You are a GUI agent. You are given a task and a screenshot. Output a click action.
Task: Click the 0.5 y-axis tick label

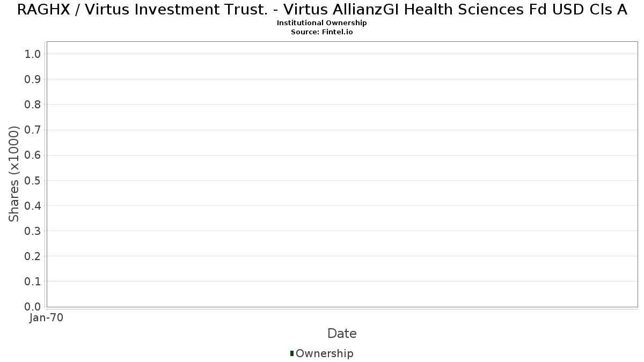point(33,180)
